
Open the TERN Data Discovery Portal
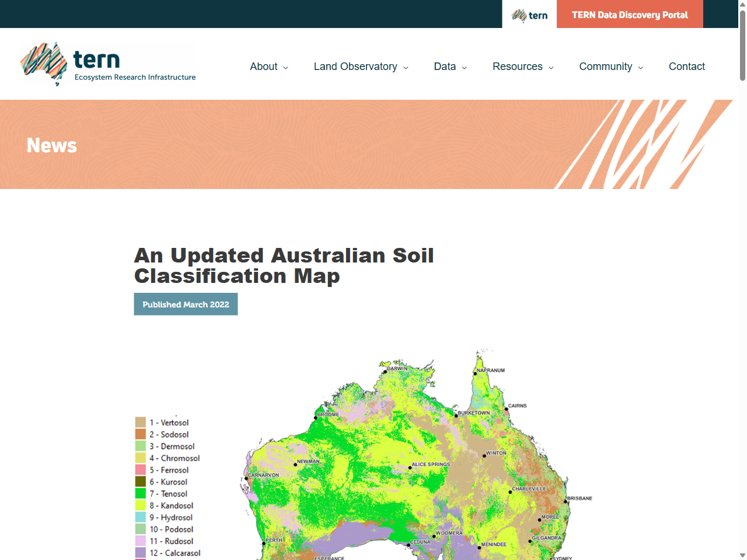point(630,14)
